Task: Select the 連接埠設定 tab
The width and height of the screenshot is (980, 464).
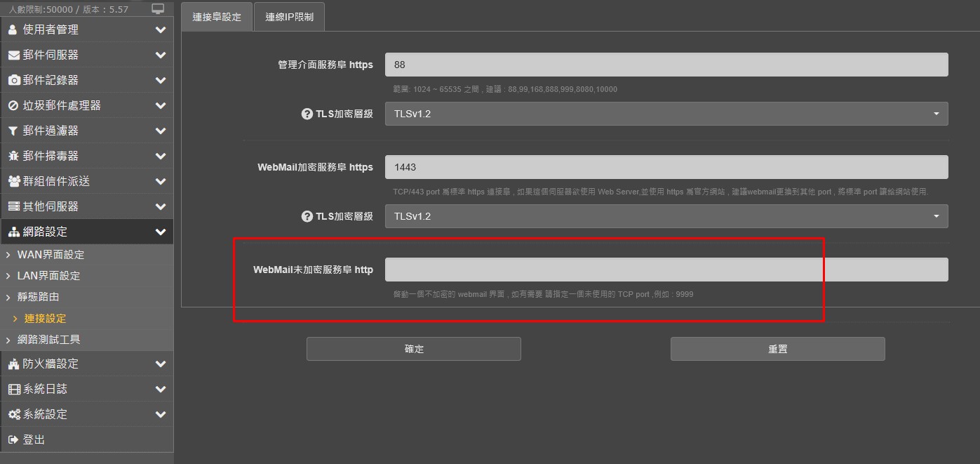Action: click(217, 17)
